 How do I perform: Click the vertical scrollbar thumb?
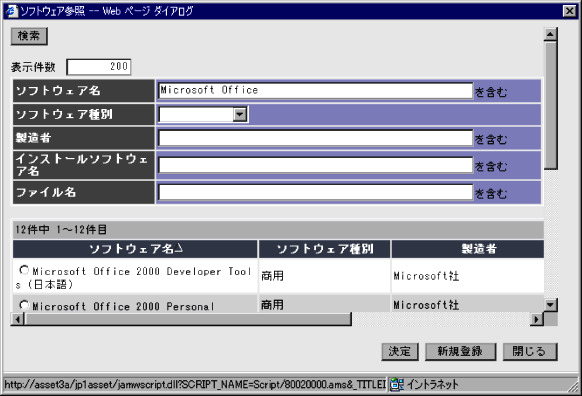(x=550, y=105)
